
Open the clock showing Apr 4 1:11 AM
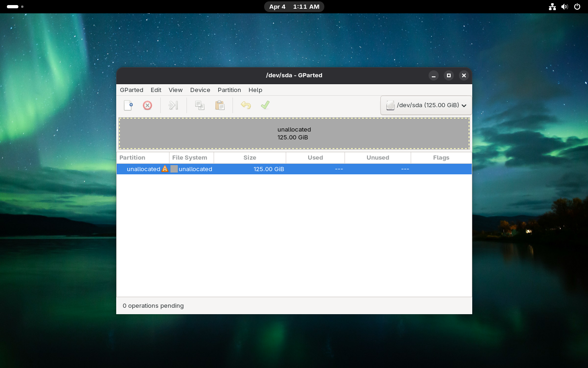pyautogui.click(x=294, y=7)
